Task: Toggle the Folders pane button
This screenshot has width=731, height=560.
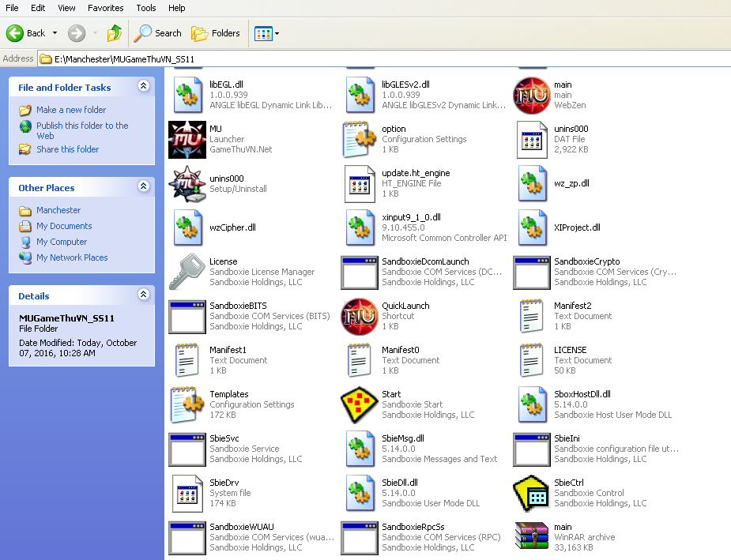Action: (216, 33)
